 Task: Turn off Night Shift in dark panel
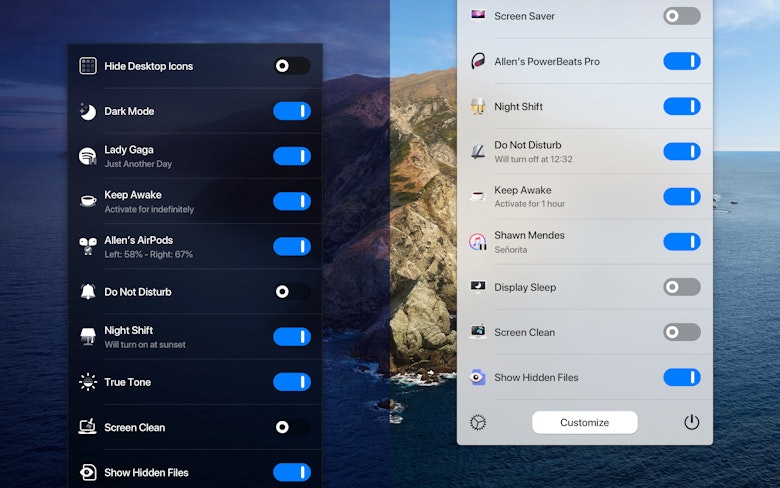point(292,337)
